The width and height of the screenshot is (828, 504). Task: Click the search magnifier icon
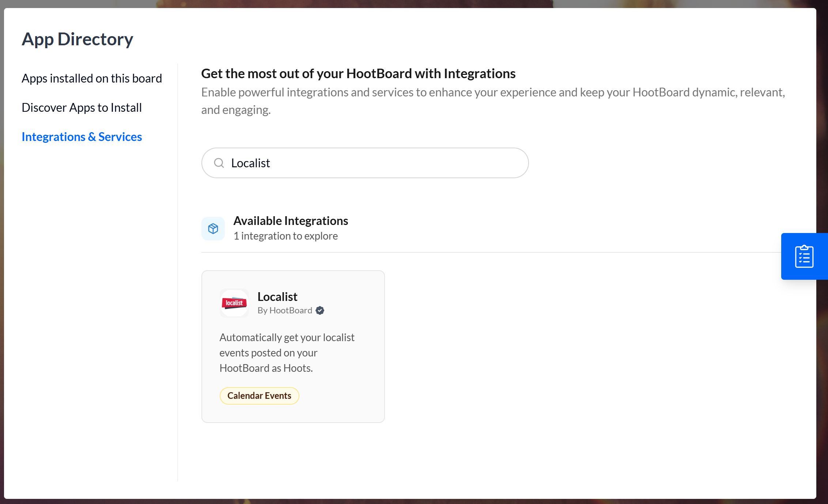click(219, 163)
